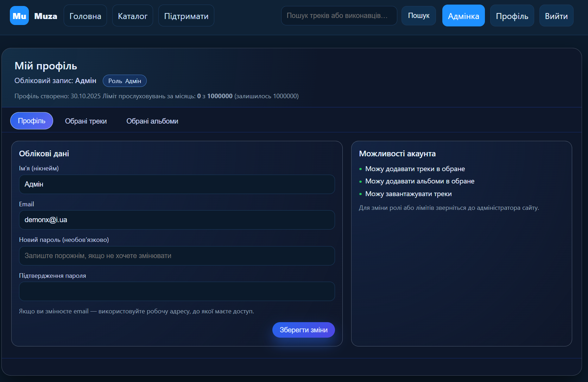The width and height of the screenshot is (588, 382).
Task: Save changes with Зберегти зміни button
Action: (x=303, y=330)
